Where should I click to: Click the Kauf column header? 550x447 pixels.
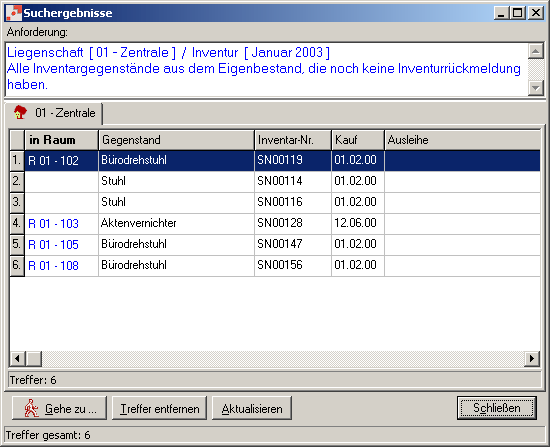coord(358,140)
